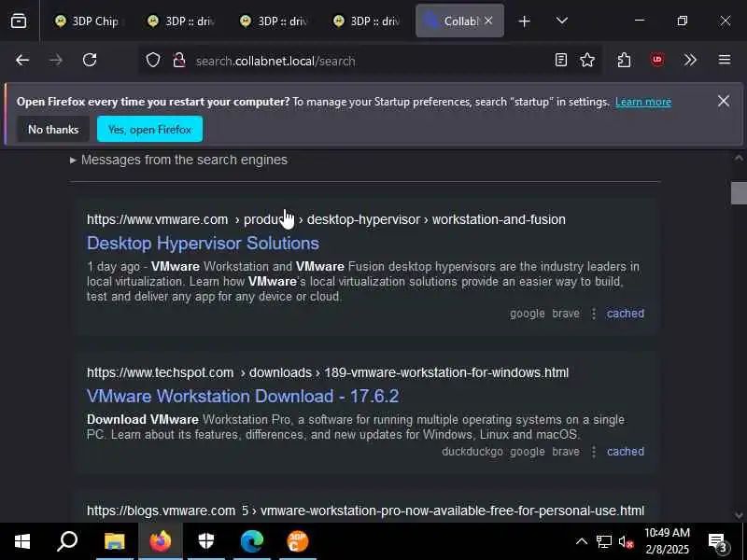Image resolution: width=747 pixels, height=560 pixels.
Task: Click the techspot.com result URL
Action: click(328, 372)
